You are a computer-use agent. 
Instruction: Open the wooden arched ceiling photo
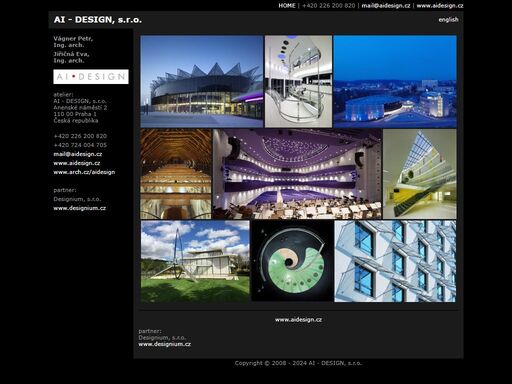[x=176, y=174]
